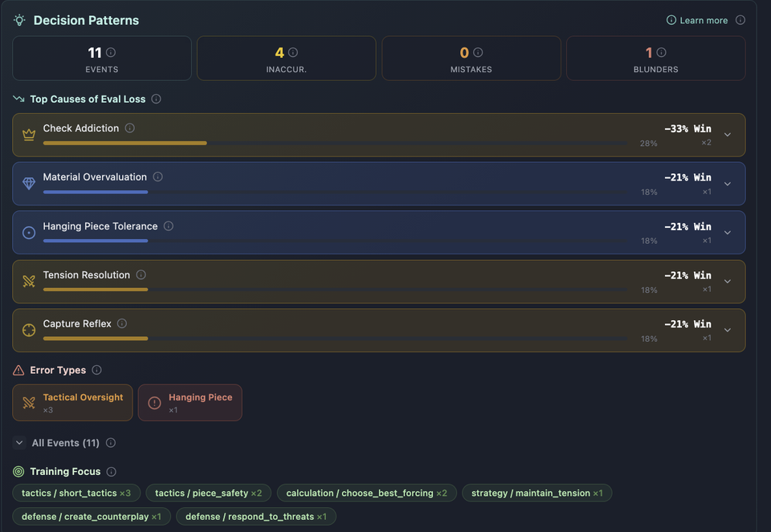The image size is (771, 532).
Task: Select the Hanging Piece error type chip
Action: point(190,403)
